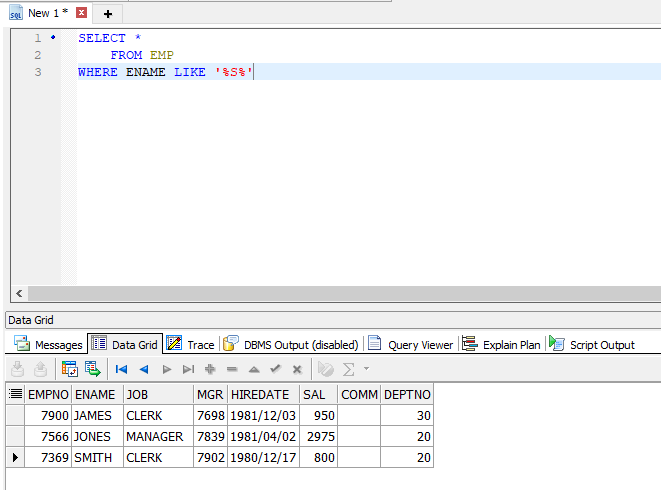Click the COMM column header
The image size is (661, 490).
coord(359,394)
